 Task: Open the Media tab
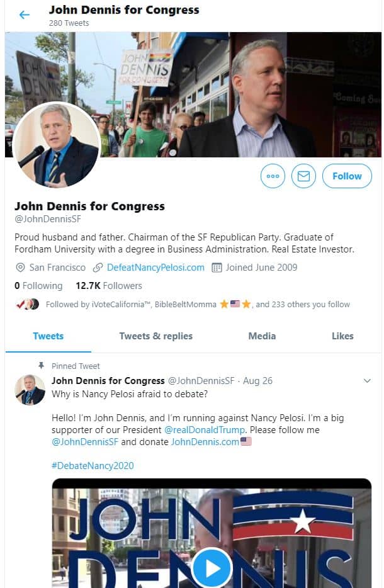(x=262, y=336)
